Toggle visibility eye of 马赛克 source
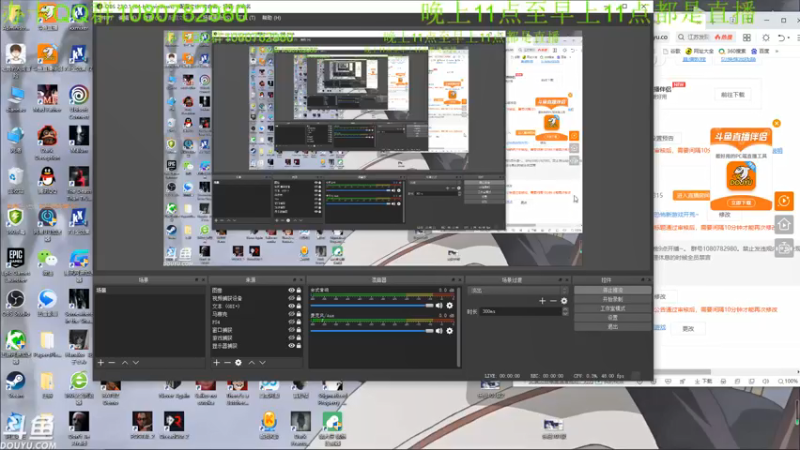 click(x=291, y=314)
